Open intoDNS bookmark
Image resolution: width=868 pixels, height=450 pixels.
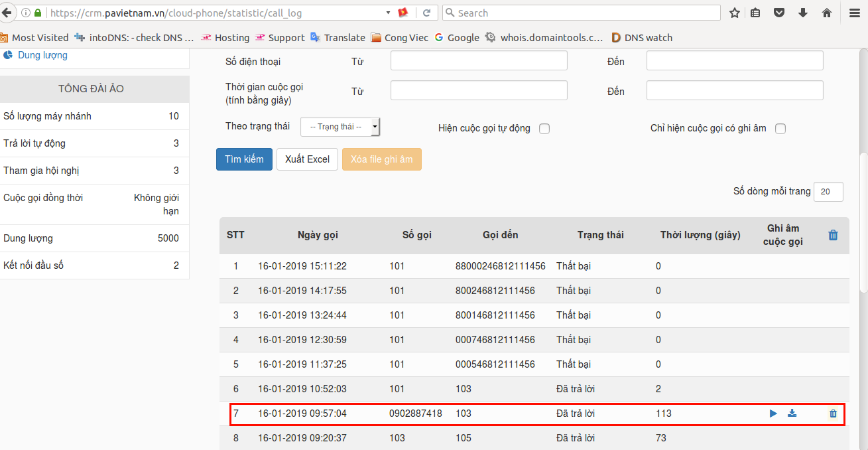pyautogui.click(x=135, y=38)
